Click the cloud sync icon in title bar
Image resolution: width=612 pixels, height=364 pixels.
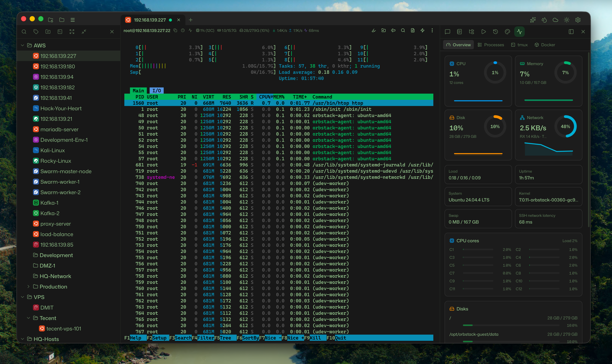tap(555, 20)
